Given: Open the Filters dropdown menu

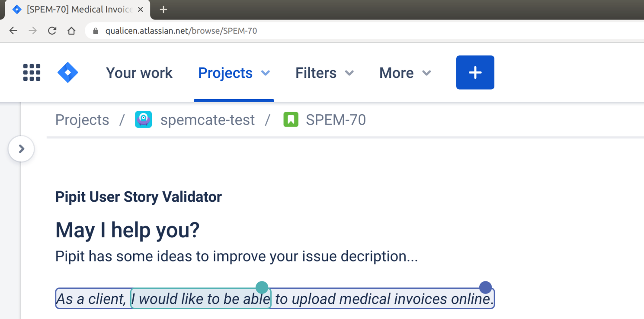Looking at the screenshot, I should tap(324, 73).
